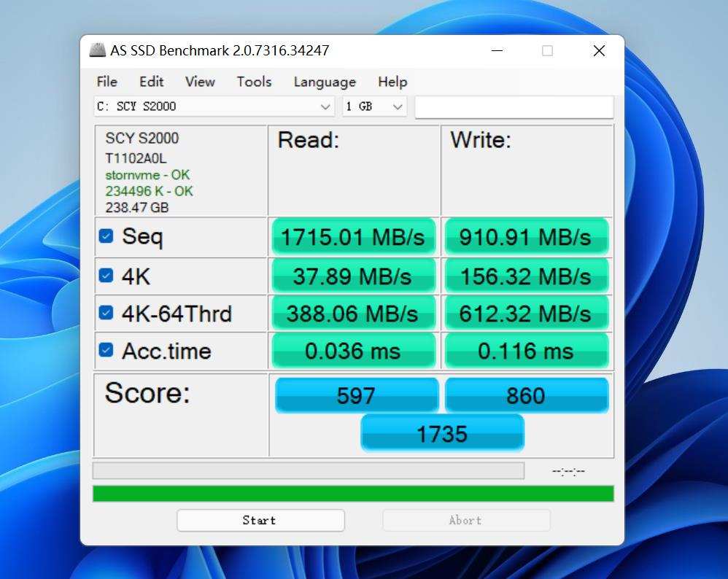
Task: Open the Language menu
Action: click(325, 82)
